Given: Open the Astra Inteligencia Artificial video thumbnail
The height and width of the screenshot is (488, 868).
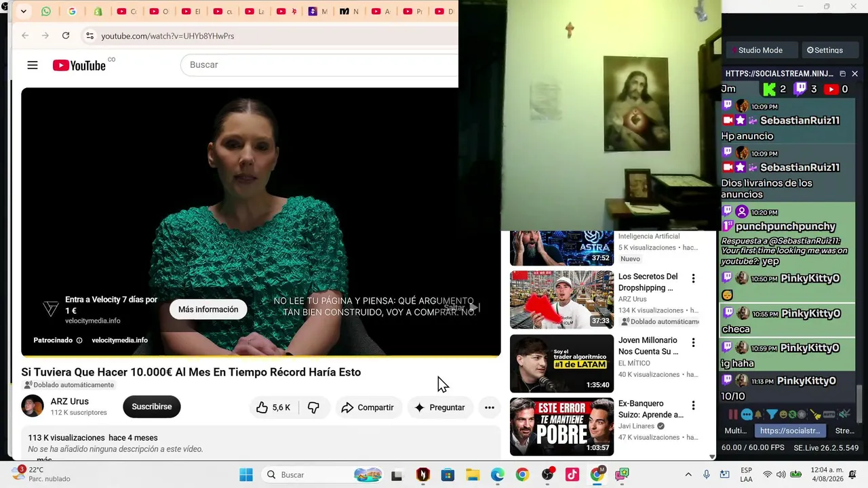Looking at the screenshot, I should pyautogui.click(x=561, y=248).
